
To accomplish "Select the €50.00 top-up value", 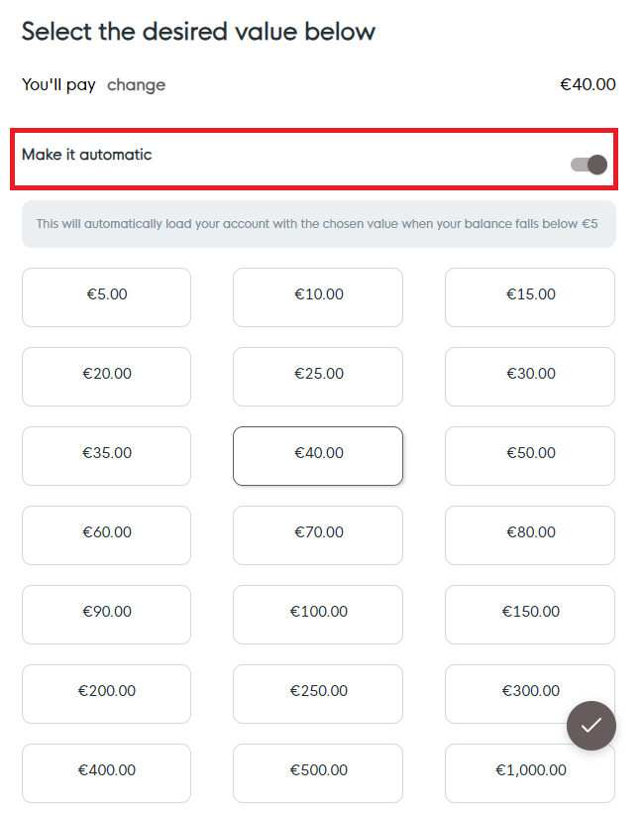I will (529, 456).
